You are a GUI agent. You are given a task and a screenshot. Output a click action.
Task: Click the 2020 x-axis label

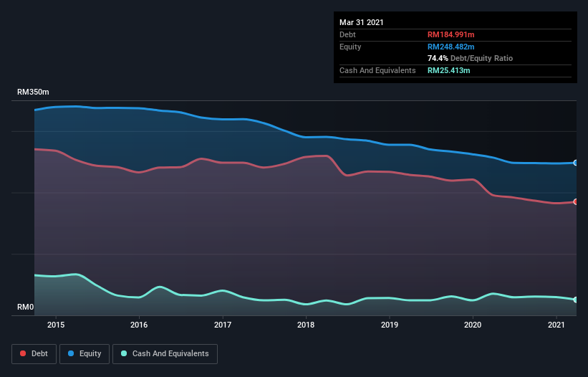[x=473, y=325]
